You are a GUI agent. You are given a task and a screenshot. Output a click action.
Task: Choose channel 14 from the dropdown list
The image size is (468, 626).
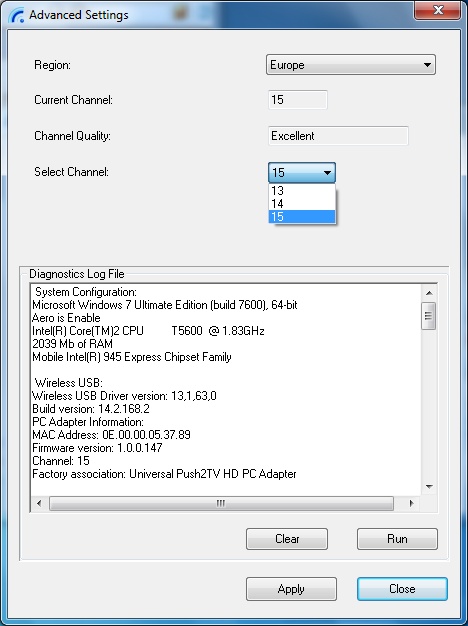coord(302,204)
